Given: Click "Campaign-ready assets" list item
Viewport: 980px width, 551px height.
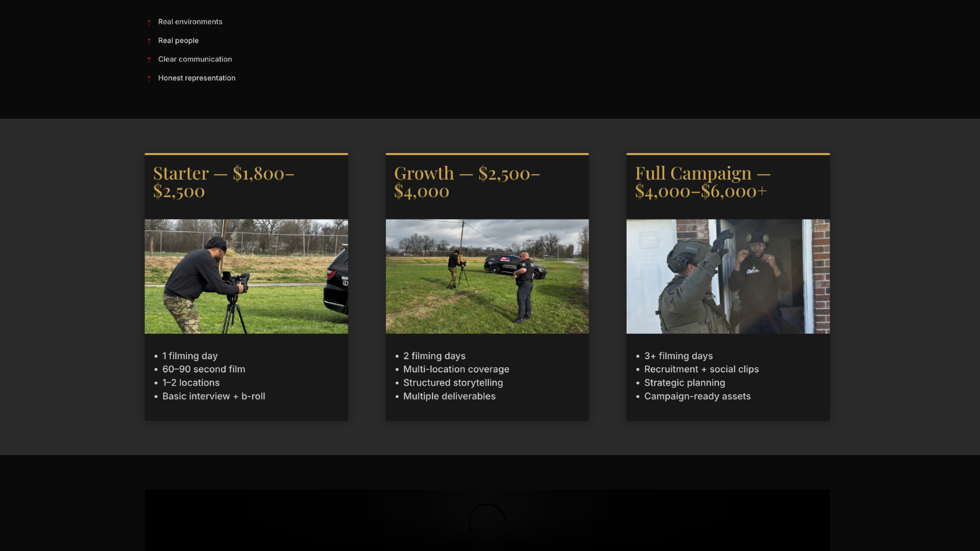Looking at the screenshot, I should tap(698, 397).
